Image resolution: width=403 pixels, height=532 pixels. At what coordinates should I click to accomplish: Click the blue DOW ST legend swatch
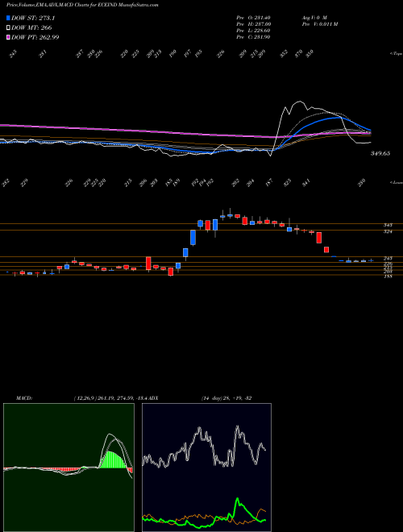(x=8, y=19)
